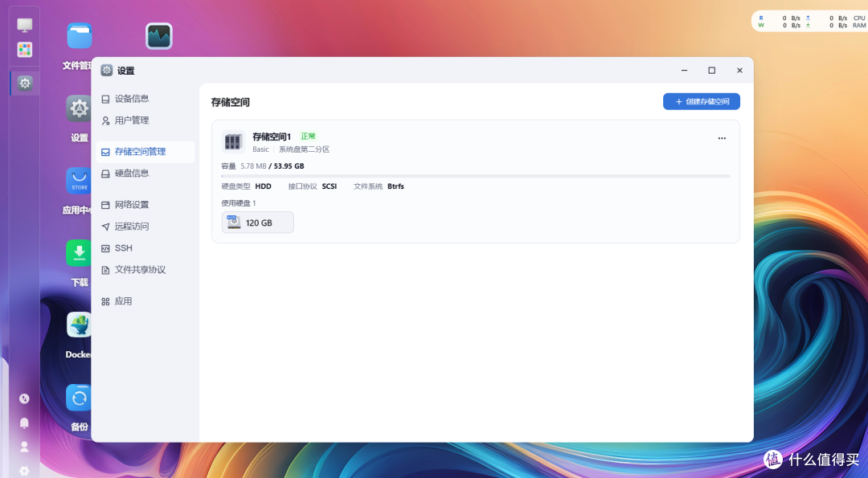Click the network speed monitor widget
Image resolution: width=868 pixels, height=478 pixels.
809,22
